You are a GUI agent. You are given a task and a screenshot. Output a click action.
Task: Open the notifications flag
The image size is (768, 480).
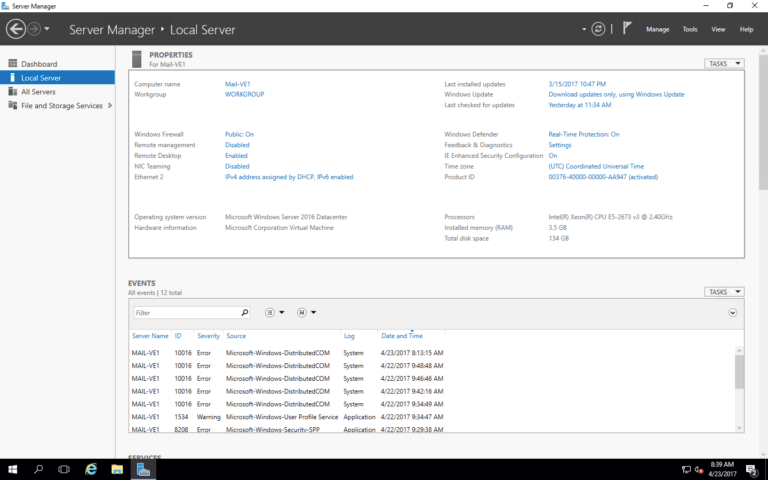(x=627, y=28)
